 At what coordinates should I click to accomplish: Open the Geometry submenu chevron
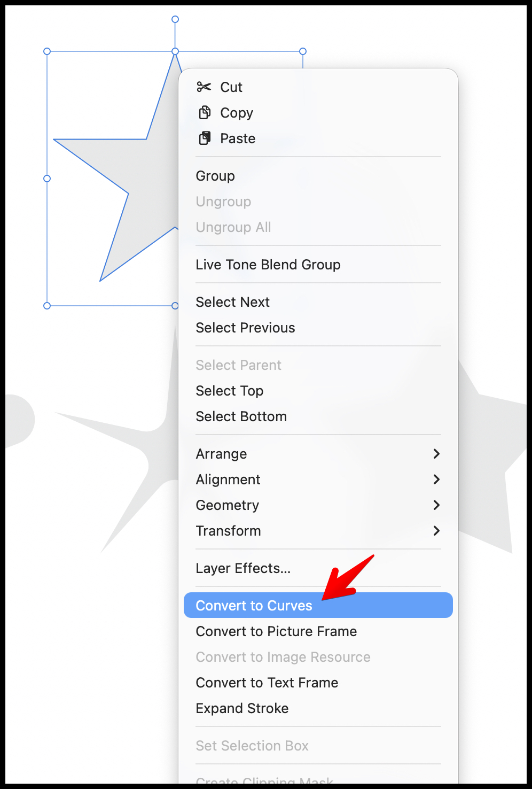pos(436,505)
